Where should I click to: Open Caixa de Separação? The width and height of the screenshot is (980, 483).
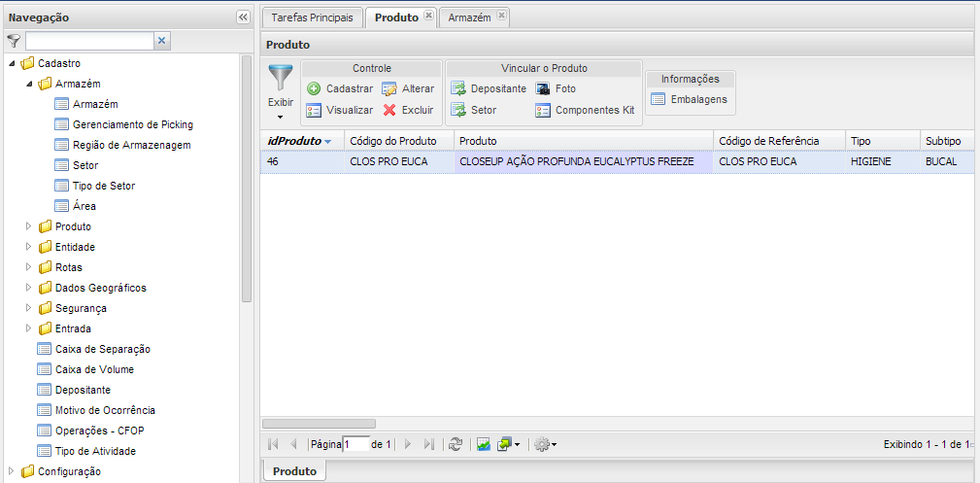click(94, 349)
